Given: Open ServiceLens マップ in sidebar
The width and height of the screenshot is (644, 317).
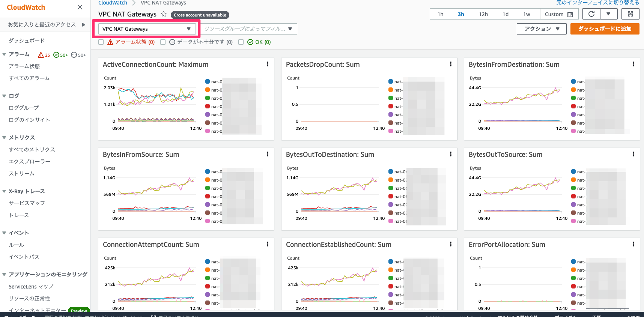Looking at the screenshot, I should 31,286.
